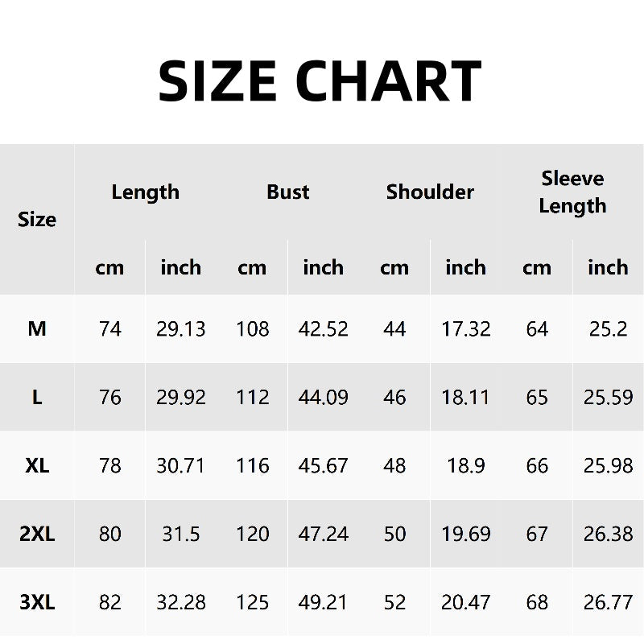Click the inch subheader under Sleeve Length

[608, 267]
